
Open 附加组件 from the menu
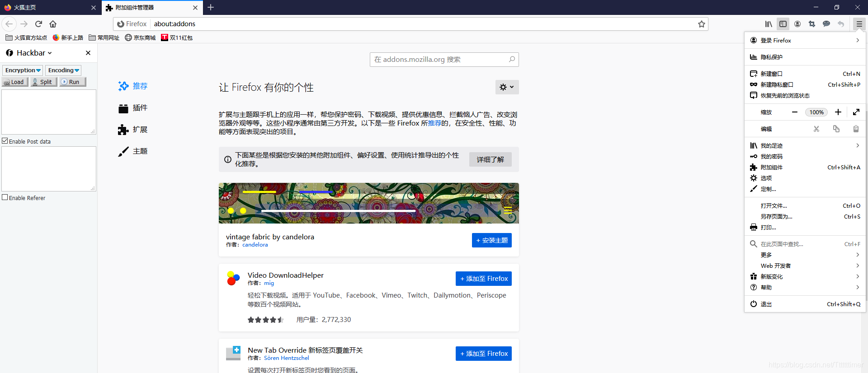805,167
